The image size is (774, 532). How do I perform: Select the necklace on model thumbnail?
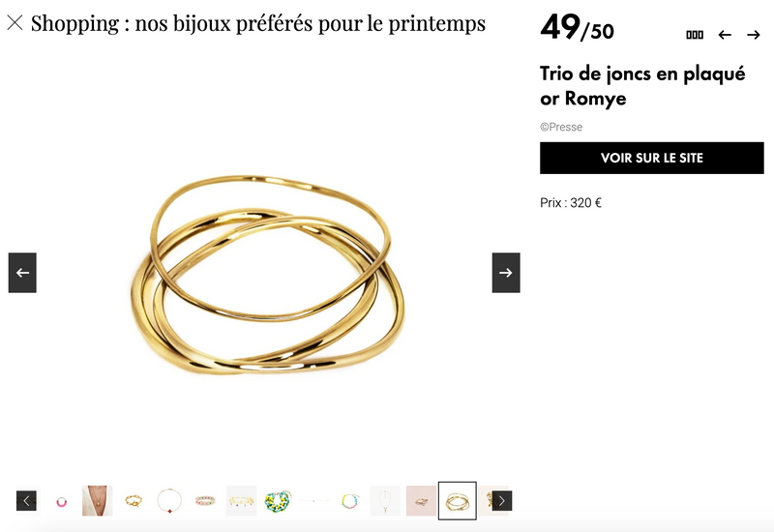click(x=98, y=501)
